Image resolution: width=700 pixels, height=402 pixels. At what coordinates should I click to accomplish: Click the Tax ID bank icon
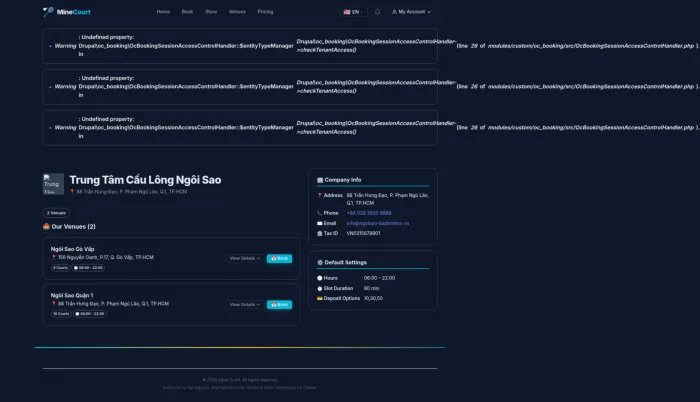click(x=320, y=234)
